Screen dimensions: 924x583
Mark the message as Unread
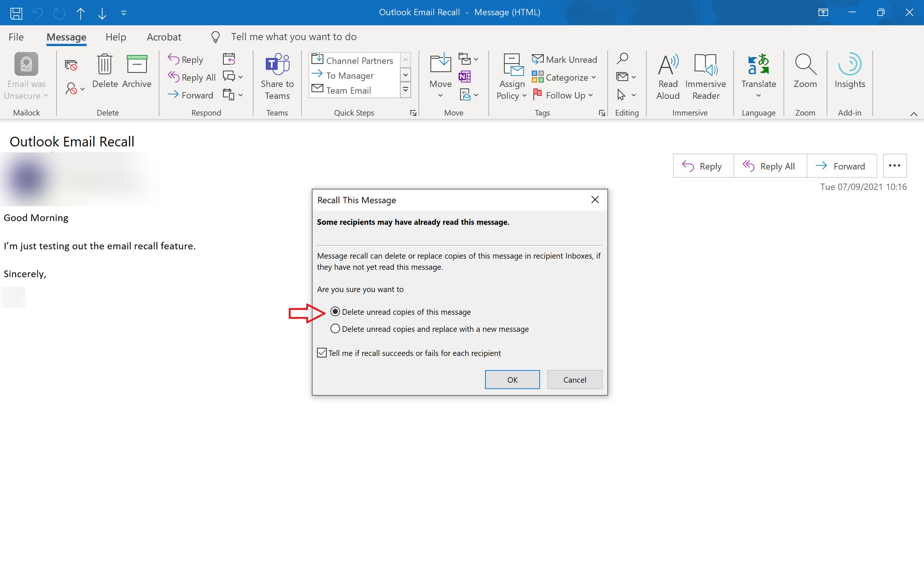(x=565, y=60)
